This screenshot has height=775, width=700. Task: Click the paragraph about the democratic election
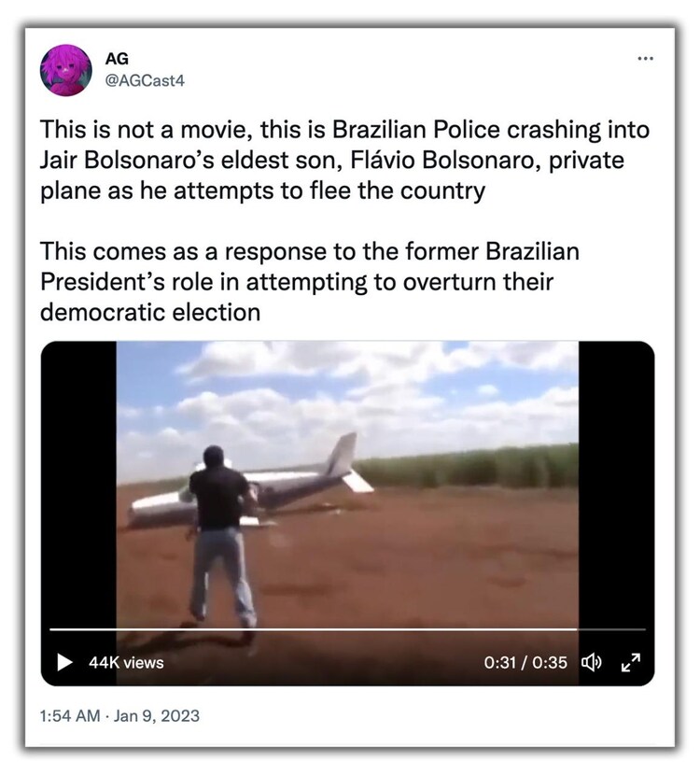pyautogui.click(x=309, y=282)
